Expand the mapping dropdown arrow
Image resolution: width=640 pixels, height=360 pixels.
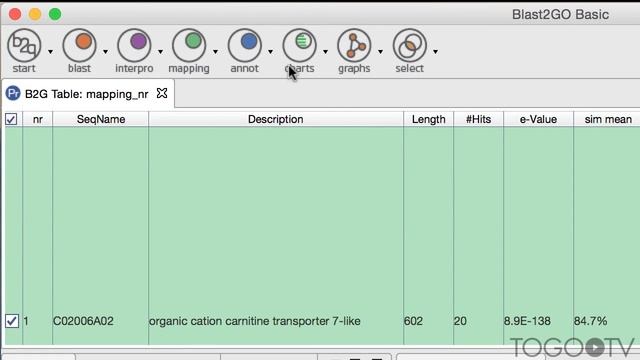(215, 52)
